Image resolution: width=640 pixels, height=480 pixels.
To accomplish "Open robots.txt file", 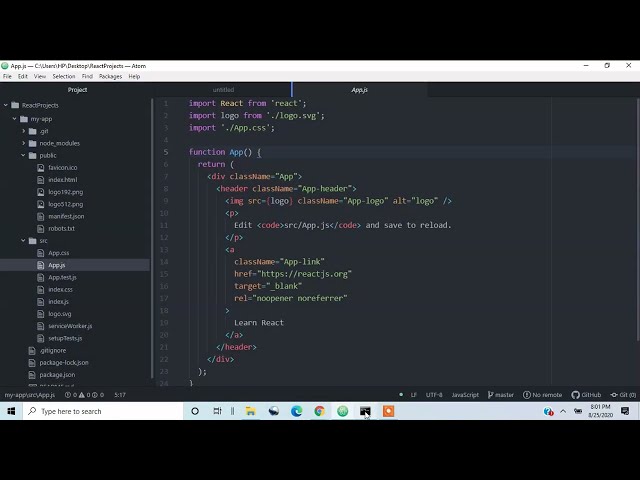I will click(61, 229).
